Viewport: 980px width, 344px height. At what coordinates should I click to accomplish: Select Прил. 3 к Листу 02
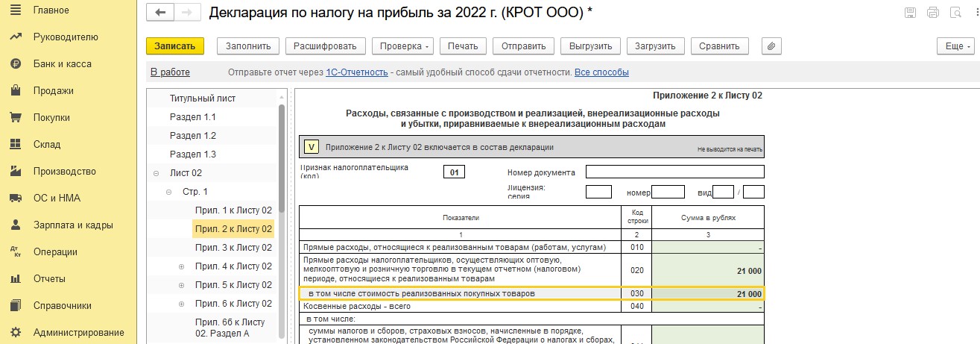pos(233,248)
